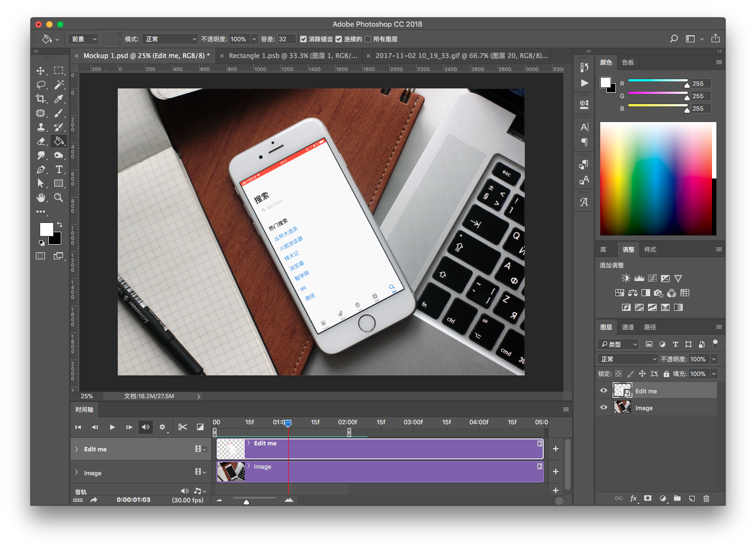Viewport: 756px width, 549px height.
Task: Hide the Edit me layer
Action: (x=603, y=391)
